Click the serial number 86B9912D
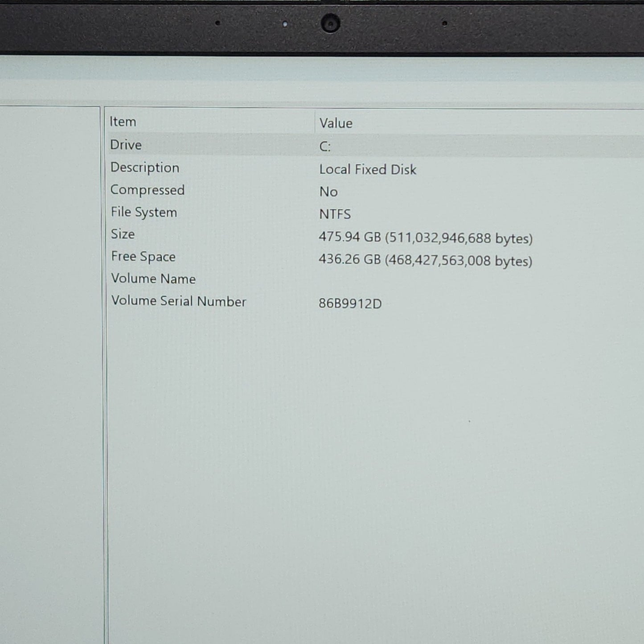 [x=350, y=304]
